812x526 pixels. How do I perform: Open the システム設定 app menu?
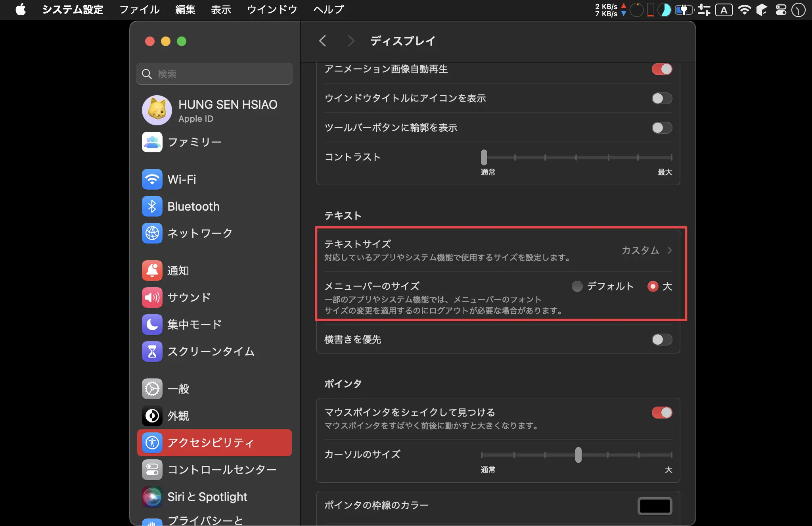tap(73, 10)
